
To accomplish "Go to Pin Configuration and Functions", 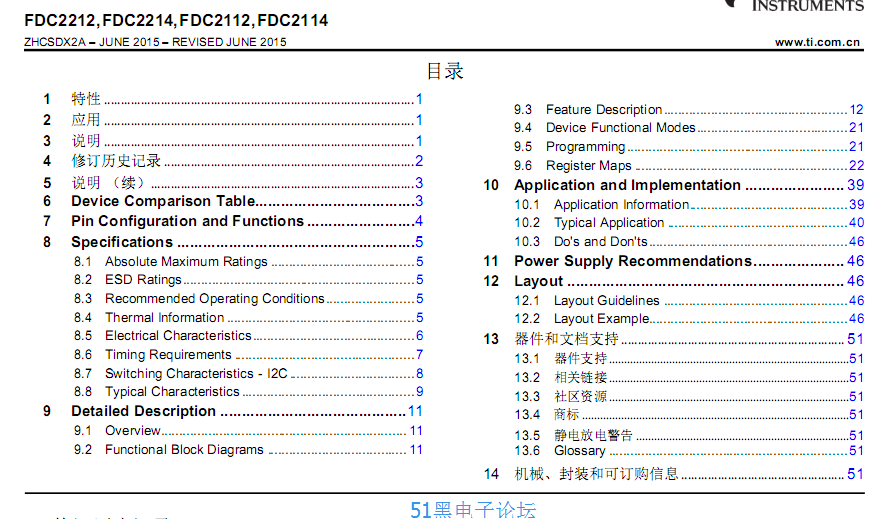I will click(187, 221).
